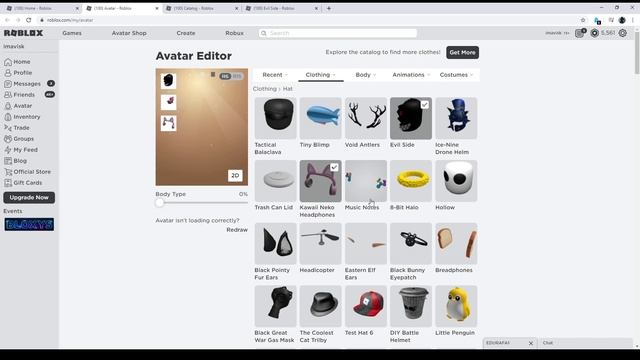Open Blog in the sidebar
The height and width of the screenshot is (360, 640).
(16, 161)
